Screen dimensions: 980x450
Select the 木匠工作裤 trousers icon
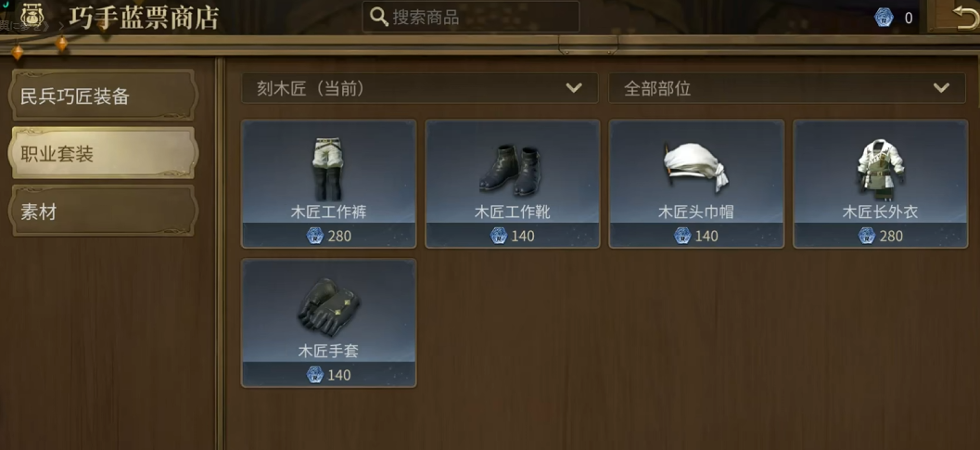(x=327, y=169)
